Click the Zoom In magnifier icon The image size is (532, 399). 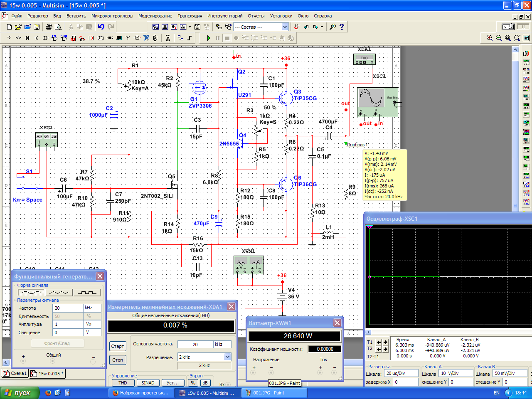click(490, 38)
